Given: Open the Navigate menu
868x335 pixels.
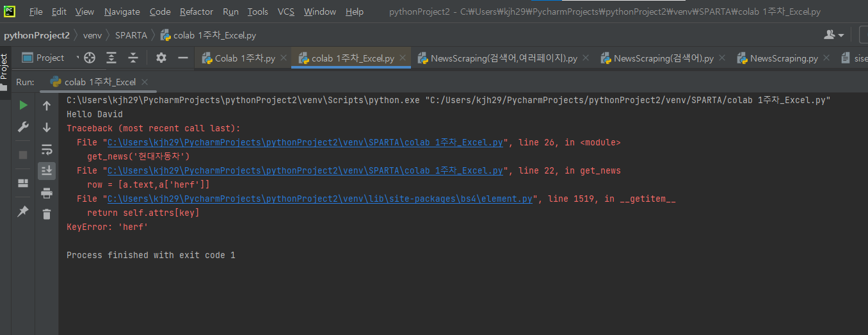Looking at the screenshot, I should [x=122, y=12].
